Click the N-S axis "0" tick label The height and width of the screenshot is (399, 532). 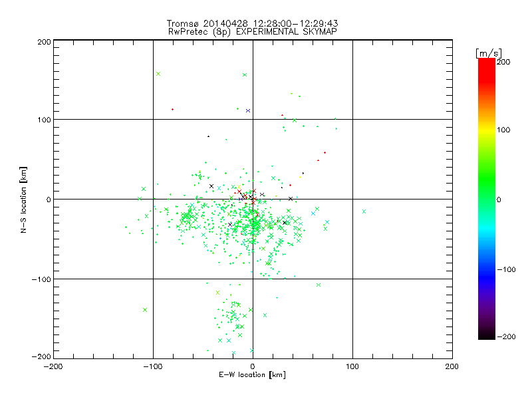(x=49, y=199)
